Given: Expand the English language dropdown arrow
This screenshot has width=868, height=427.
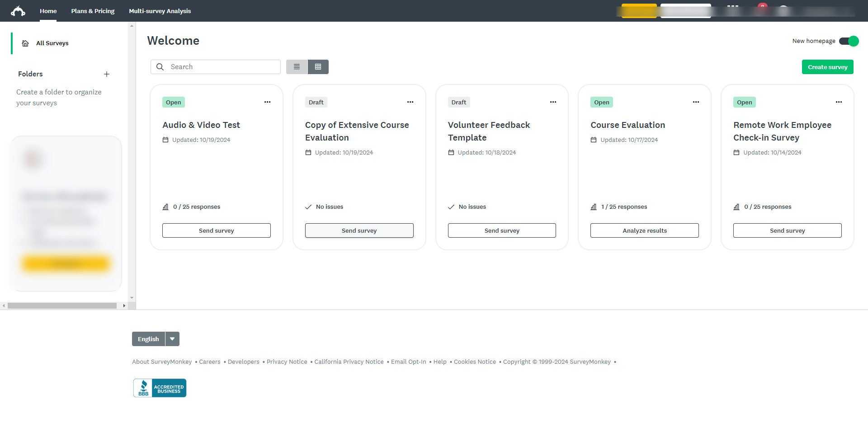Looking at the screenshot, I should click(x=172, y=339).
